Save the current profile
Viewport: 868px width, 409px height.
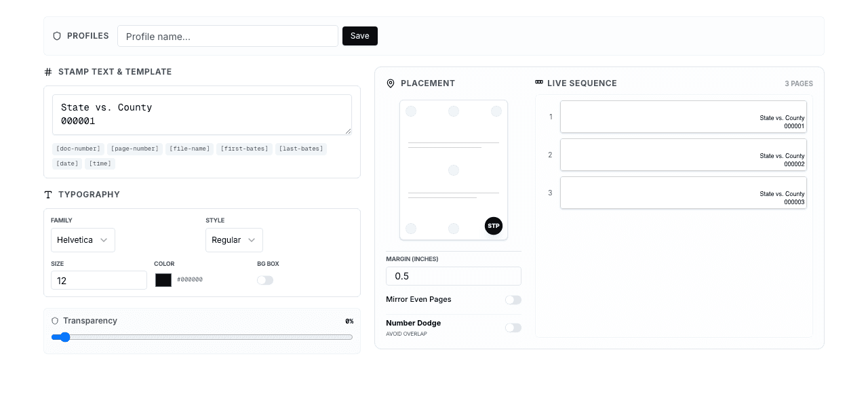360,36
